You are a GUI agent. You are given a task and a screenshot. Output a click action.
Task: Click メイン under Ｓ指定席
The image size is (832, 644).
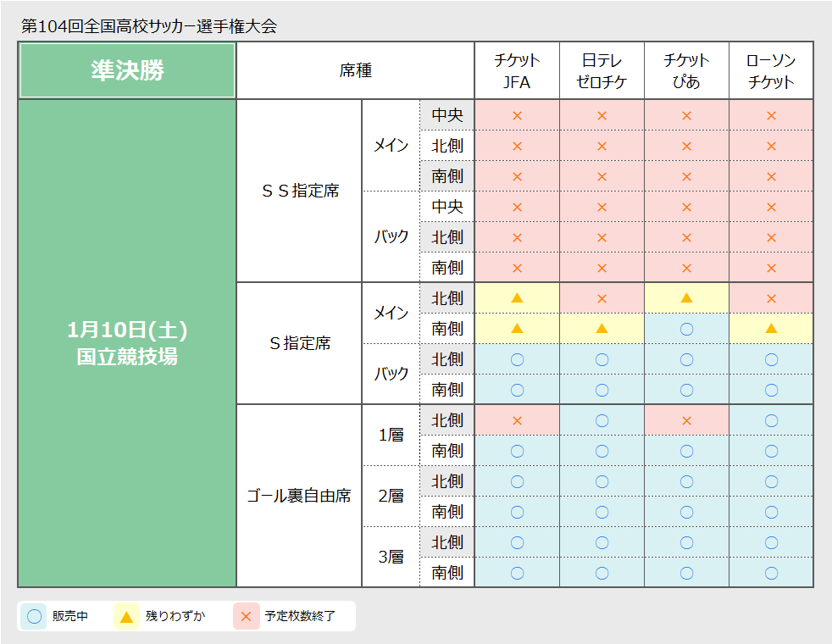click(x=391, y=313)
